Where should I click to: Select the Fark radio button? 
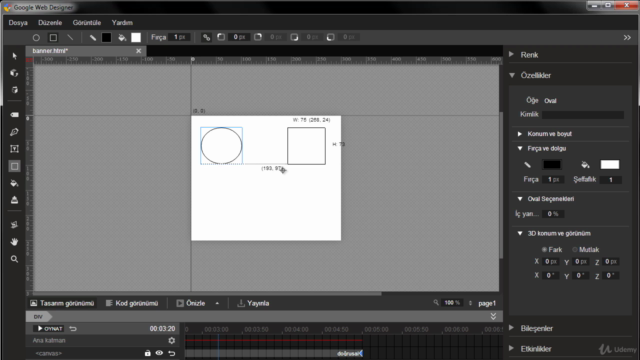[544, 249]
